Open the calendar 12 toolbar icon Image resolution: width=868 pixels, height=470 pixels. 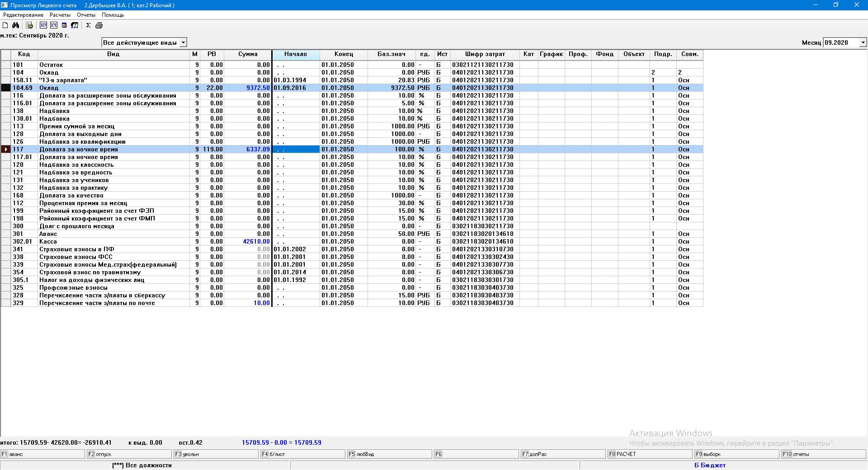click(64, 25)
